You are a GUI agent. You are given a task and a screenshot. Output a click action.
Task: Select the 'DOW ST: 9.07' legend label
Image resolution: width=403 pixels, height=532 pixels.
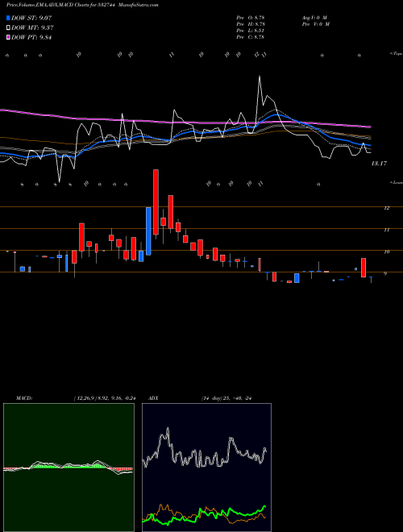[31, 18]
